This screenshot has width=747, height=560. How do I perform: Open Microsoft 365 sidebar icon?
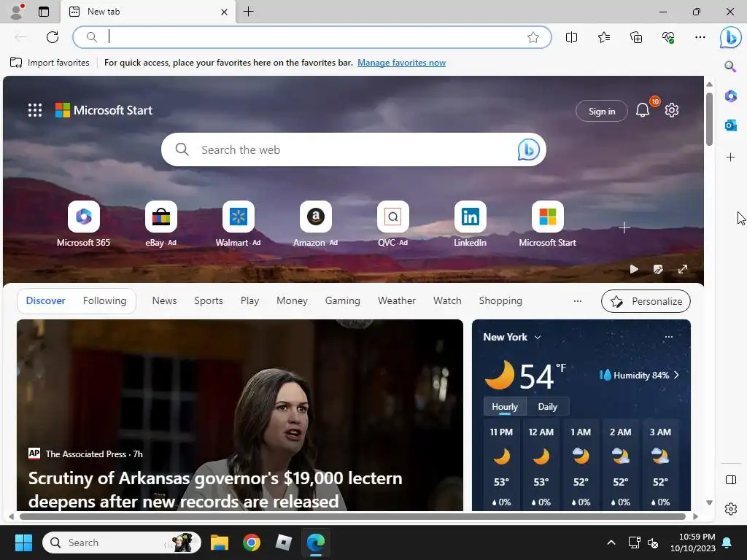pyautogui.click(x=730, y=96)
